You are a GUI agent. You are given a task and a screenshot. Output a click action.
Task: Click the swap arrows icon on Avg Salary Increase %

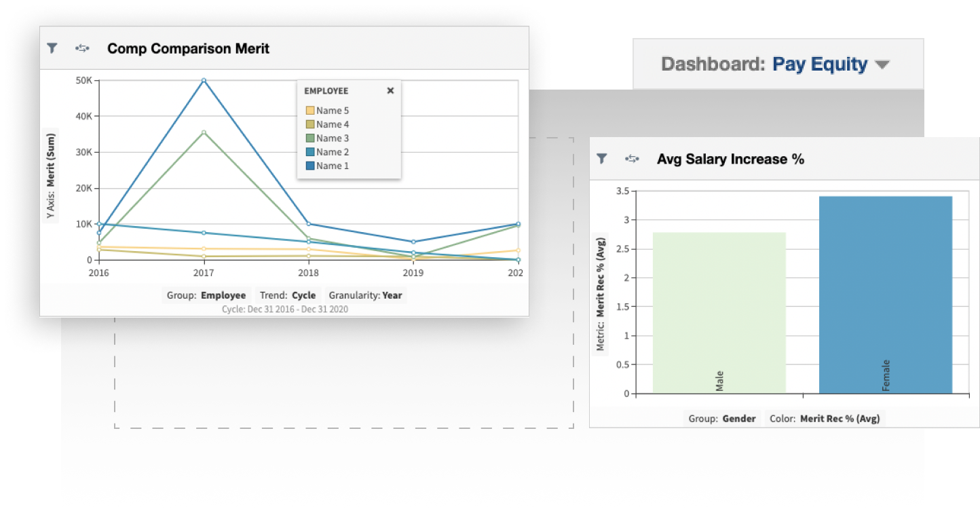[632, 158]
